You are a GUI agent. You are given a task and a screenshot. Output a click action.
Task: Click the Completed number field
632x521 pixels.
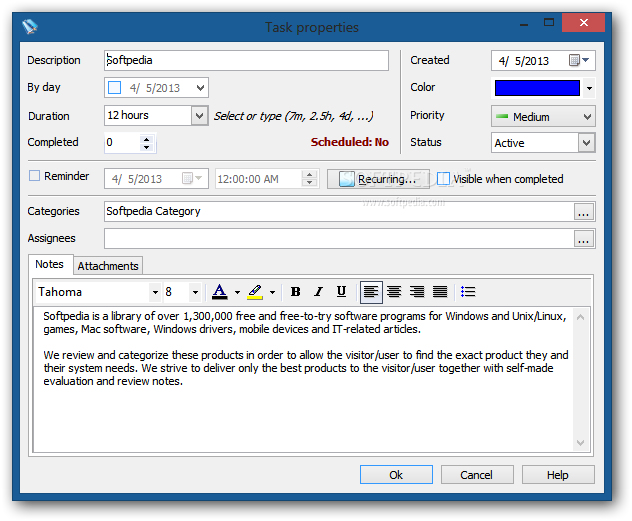tap(123, 143)
